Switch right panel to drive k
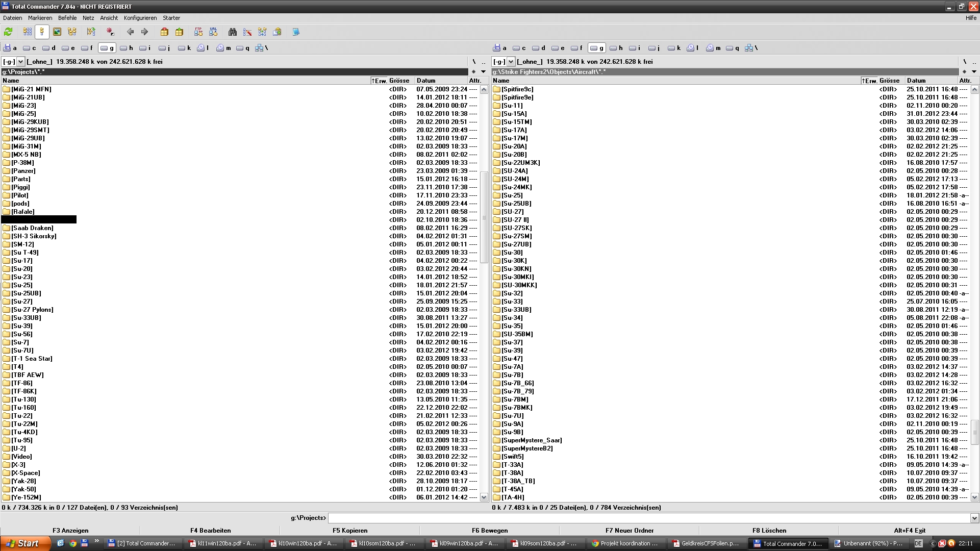 [674, 48]
